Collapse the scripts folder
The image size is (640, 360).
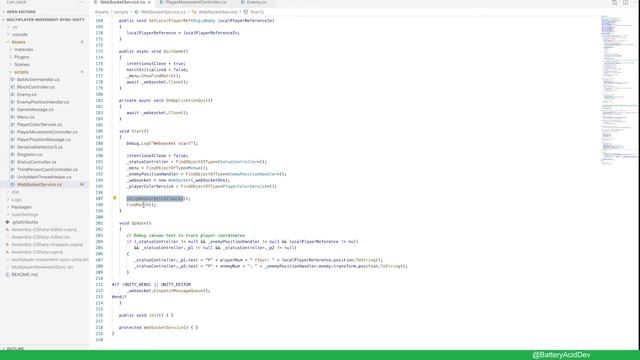21,72
